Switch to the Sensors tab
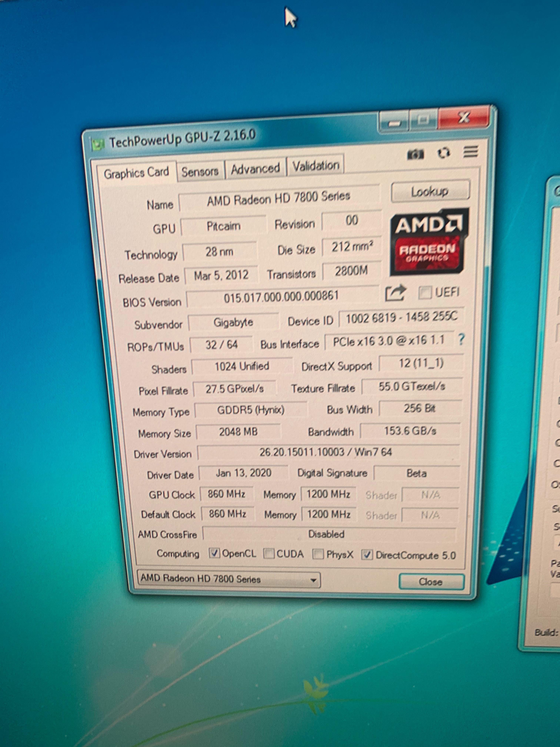This screenshot has height=747, width=560. pyautogui.click(x=200, y=172)
